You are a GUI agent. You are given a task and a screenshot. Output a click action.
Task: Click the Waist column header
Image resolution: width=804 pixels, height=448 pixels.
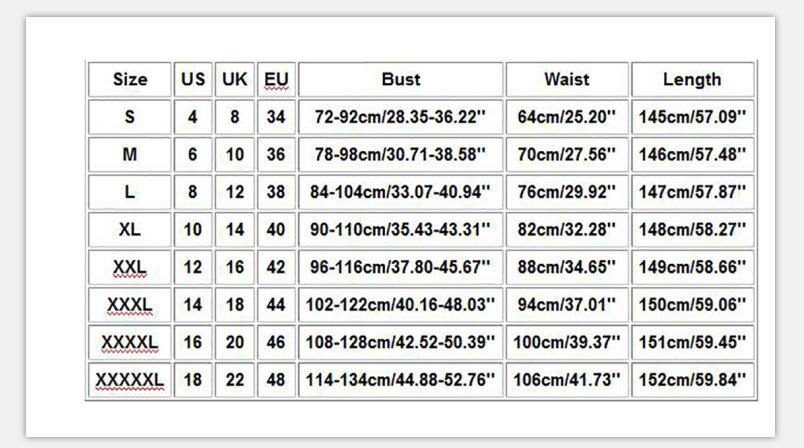coord(567,79)
